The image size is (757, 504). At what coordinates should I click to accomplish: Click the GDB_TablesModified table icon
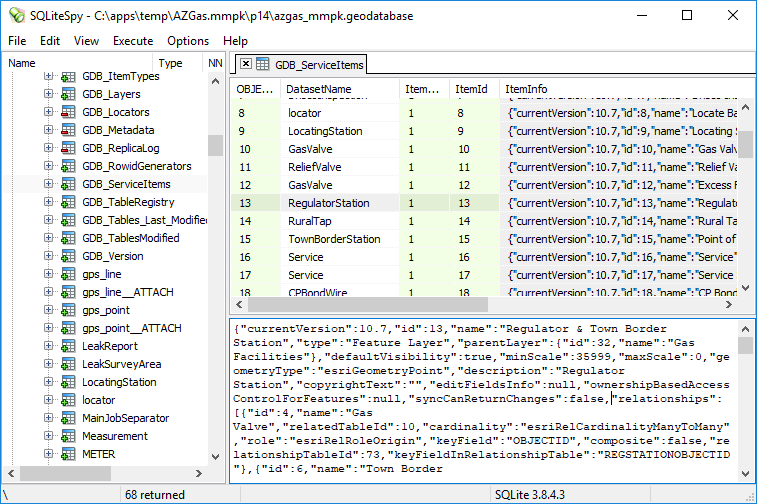(x=68, y=238)
